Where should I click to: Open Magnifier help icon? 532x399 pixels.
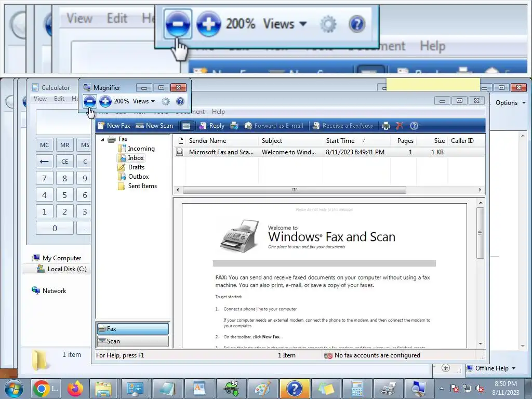coord(180,101)
